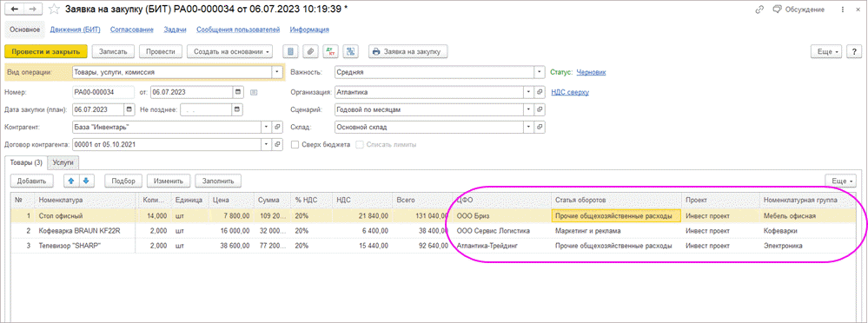Screen dimensions: 868x323
Task: Click the Номер field PA00-000034
Action: [103, 92]
